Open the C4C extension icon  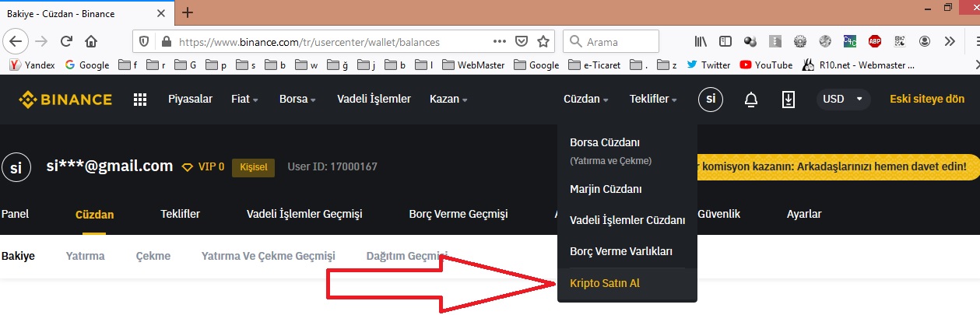[850, 41]
